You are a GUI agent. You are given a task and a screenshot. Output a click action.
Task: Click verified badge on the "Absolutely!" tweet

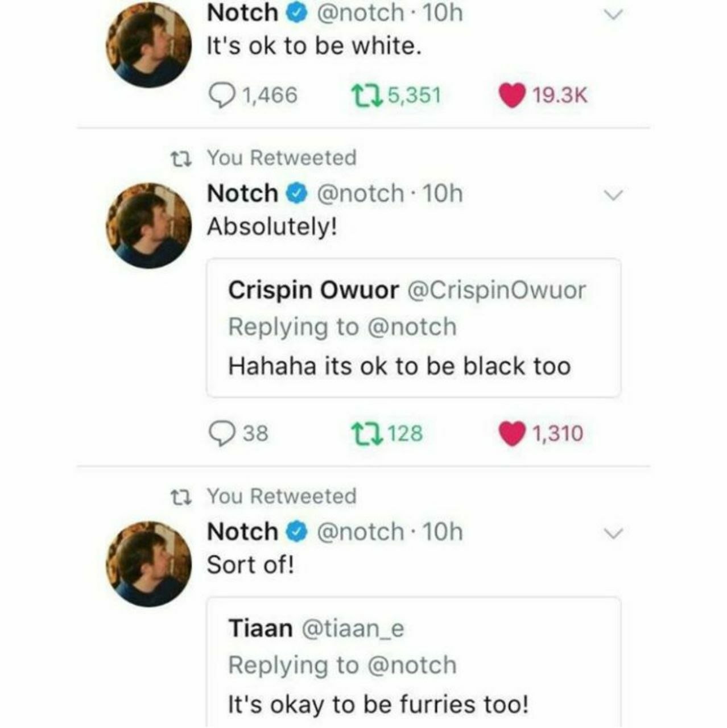[296, 195]
